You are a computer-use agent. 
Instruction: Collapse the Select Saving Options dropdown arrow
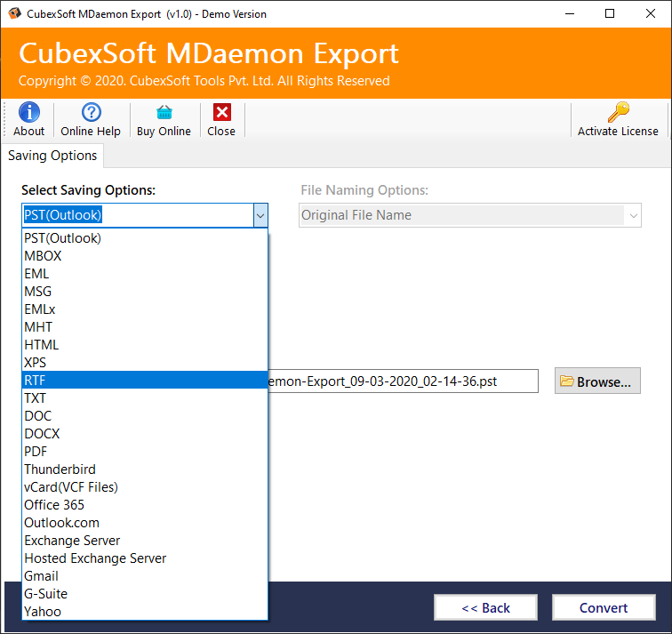click(x=260, y=215)
